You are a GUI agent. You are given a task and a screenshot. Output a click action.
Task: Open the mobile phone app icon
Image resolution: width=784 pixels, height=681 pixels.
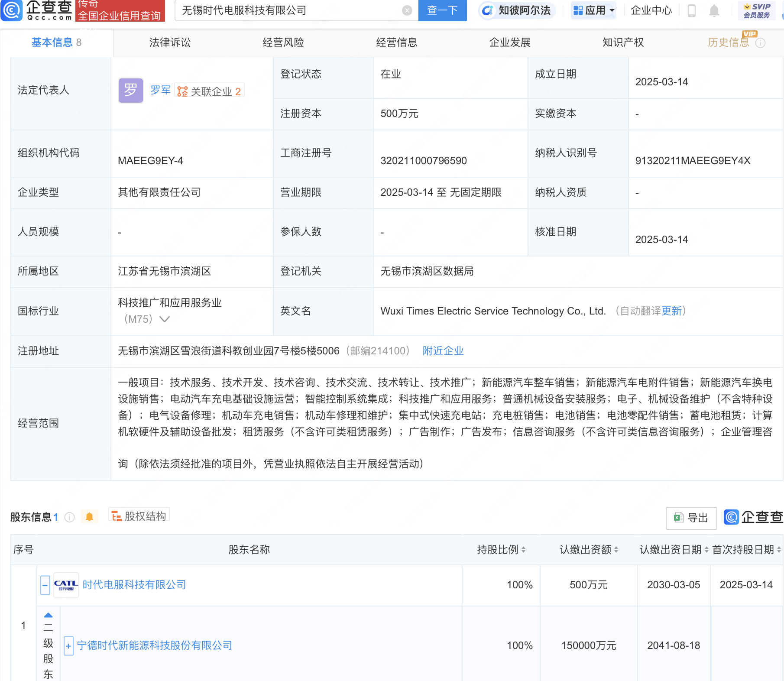click(692, 10)
